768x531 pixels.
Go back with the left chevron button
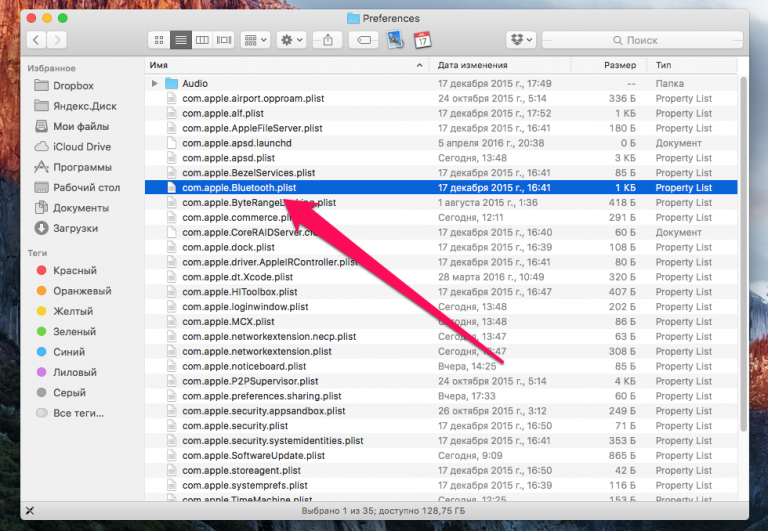click(x=36, y=40)
